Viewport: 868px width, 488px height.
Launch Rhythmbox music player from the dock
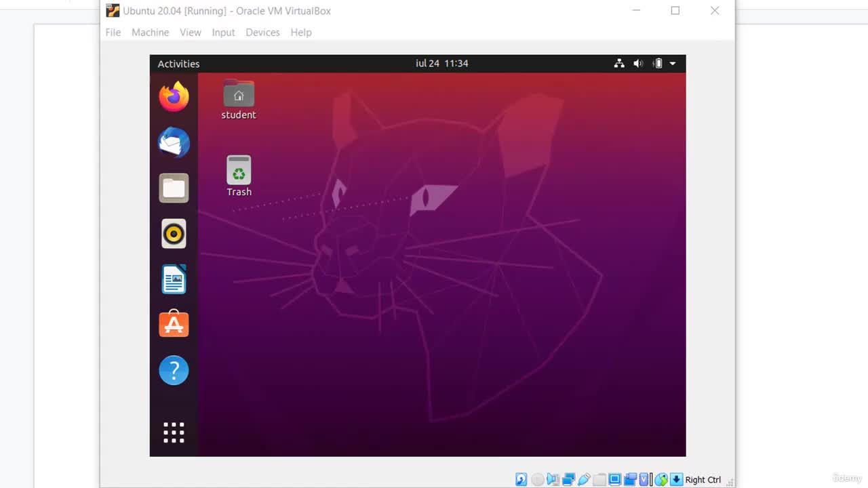tap(174, 234)
